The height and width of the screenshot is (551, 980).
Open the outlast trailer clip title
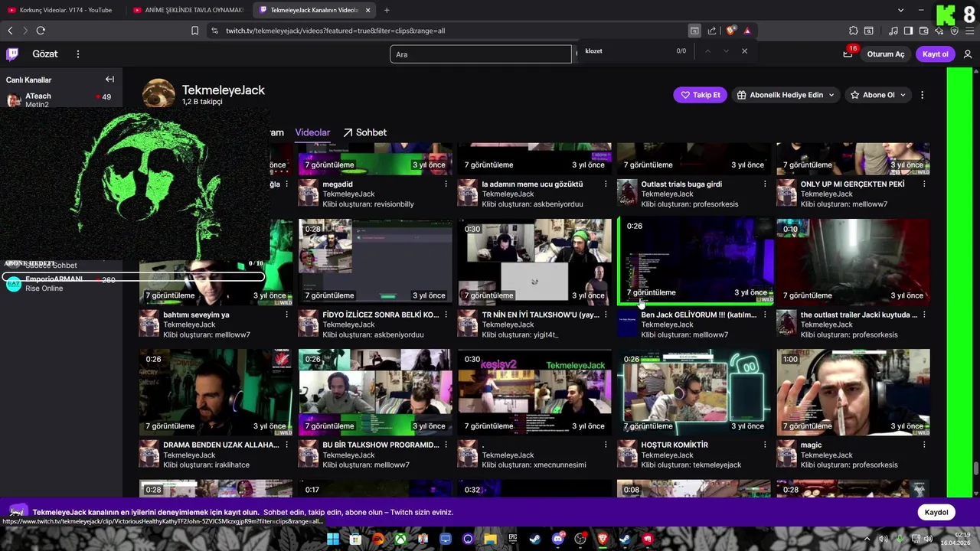point(858,315)
